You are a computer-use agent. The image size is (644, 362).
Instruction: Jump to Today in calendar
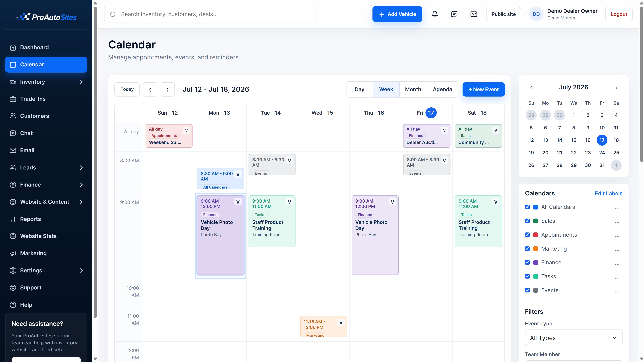click(x=127, y=89)
